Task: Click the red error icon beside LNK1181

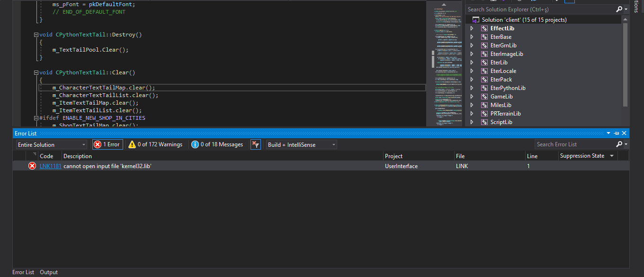Action: point(32,166)
